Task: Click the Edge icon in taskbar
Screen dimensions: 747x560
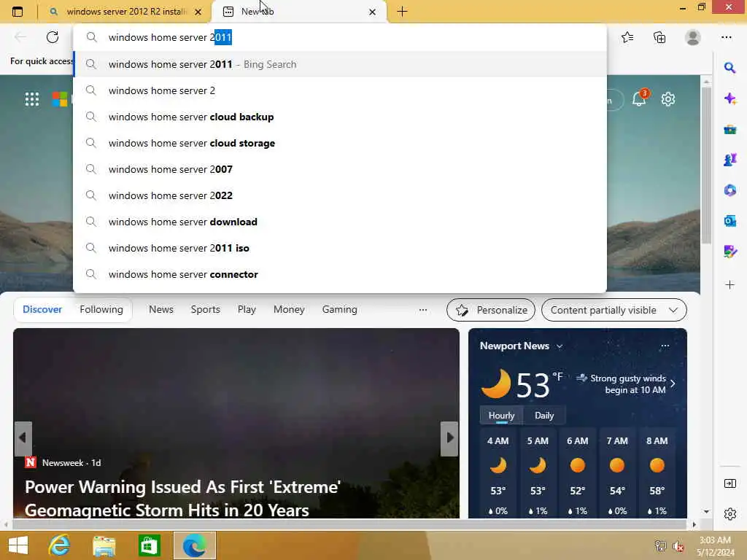Action: (x=194, y=545)
